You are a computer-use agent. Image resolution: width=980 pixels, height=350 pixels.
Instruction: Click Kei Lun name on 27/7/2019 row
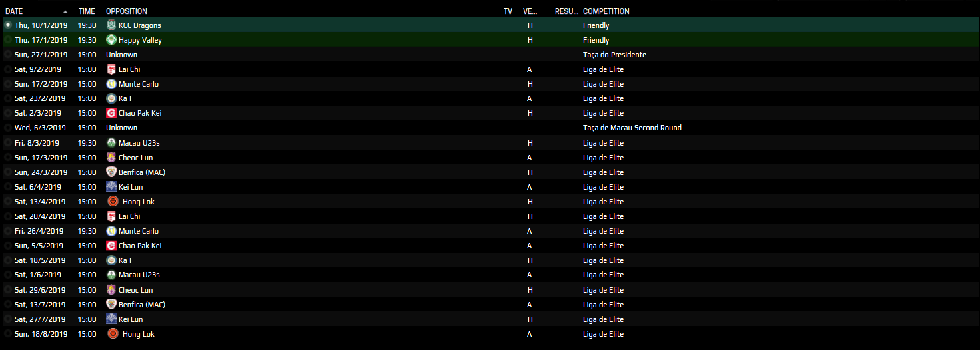tap(131, 319)
